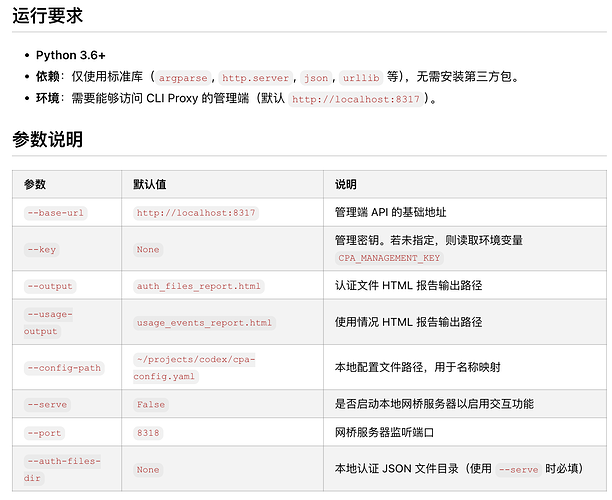The width and height of the screenshot is (612, 500).
Task: Select localhost URL in the 环境 bullet
Action: coord(356,99)
